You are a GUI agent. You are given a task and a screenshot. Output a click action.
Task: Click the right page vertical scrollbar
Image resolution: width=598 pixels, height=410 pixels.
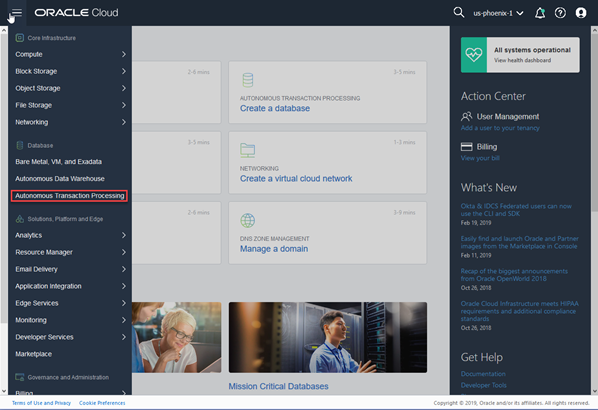(594, 122)
